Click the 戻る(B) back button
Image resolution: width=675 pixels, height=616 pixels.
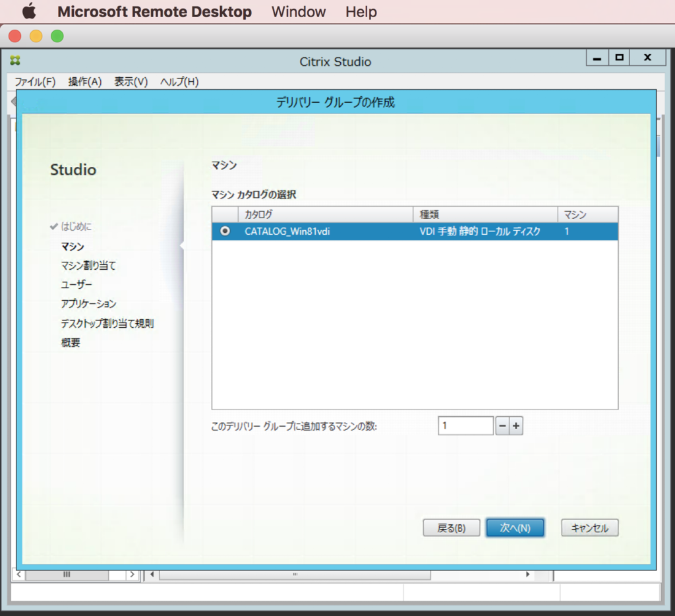tap(451, 528)
